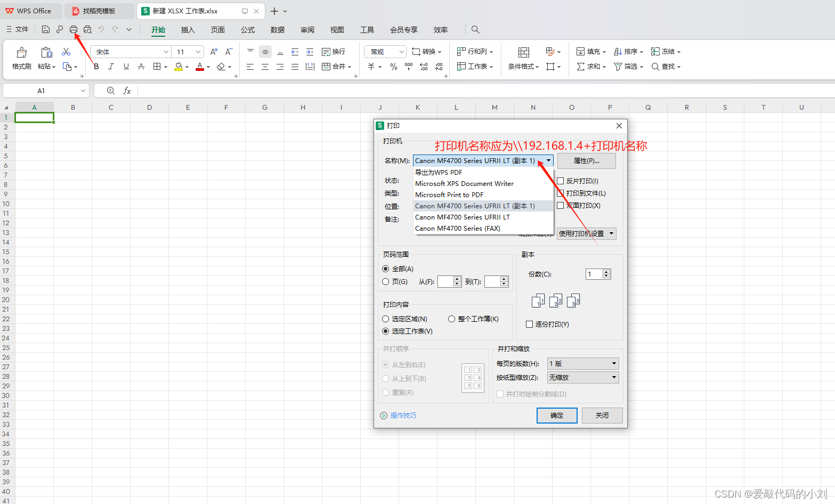The image size is (835, 504).
Task: Collapse the printer name dropdown arrow
Action: [548, 160]
